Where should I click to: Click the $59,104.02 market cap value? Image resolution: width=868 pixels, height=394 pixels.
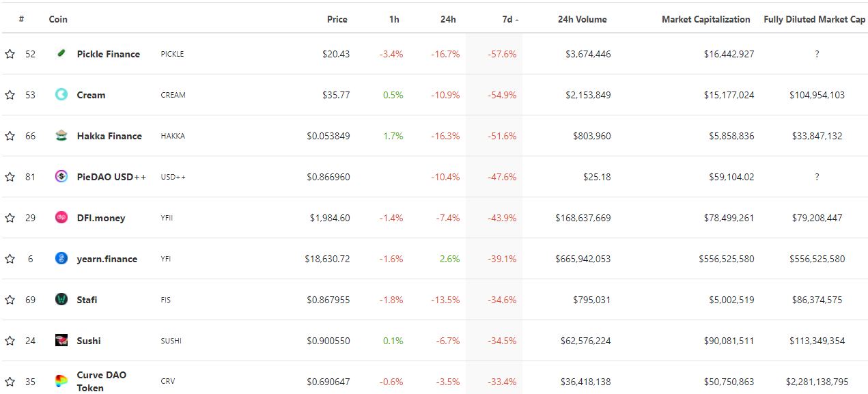(x=731, y=177)
